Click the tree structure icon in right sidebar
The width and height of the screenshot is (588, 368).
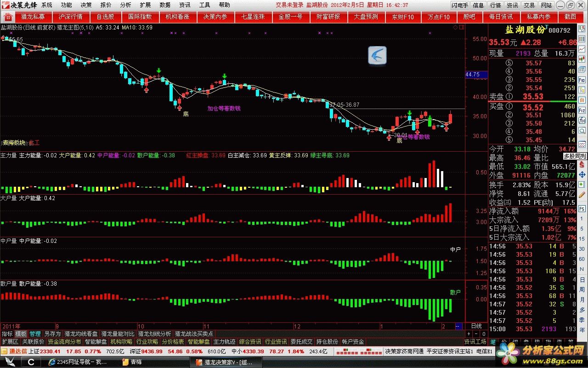pos(582,89)
